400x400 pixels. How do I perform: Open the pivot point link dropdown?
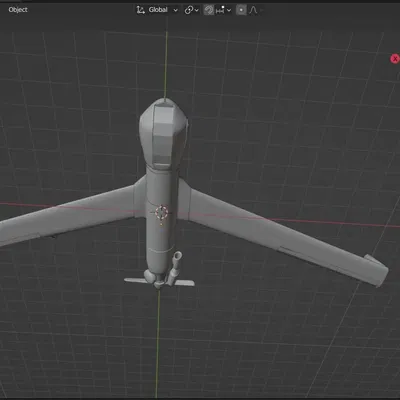192,10
